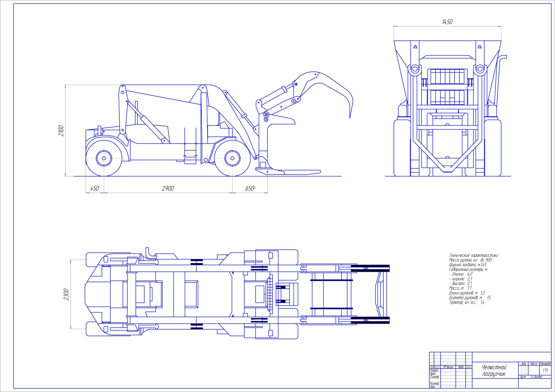Screen dimensions: 555x392
Task: Click the Подп. column header
Action: tap(460, 367)
